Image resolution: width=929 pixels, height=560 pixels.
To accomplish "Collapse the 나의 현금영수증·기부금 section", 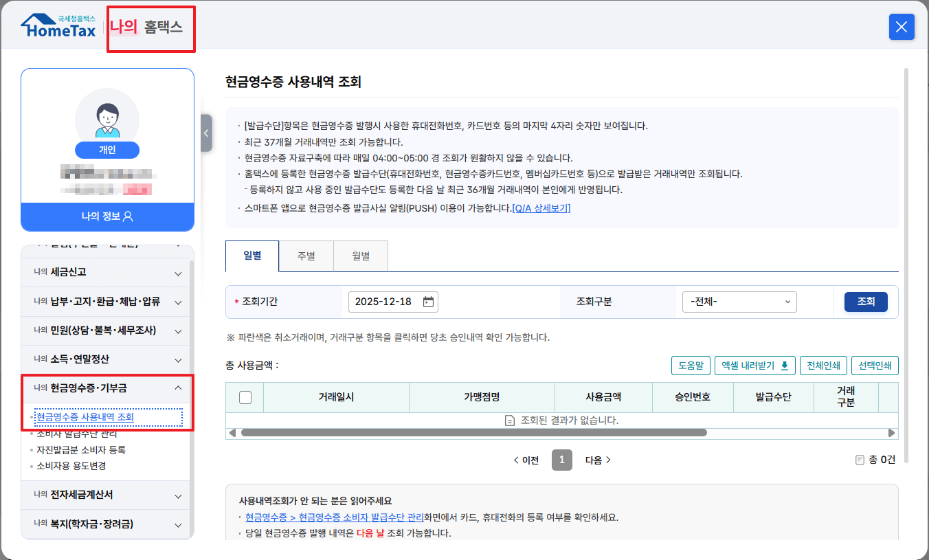I will click(x=107, y=388).
